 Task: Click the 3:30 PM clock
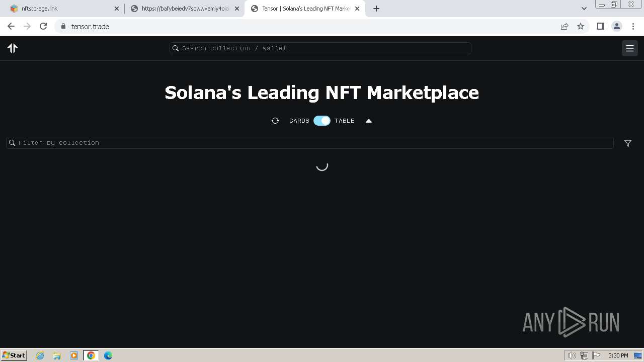pos(618,355)
